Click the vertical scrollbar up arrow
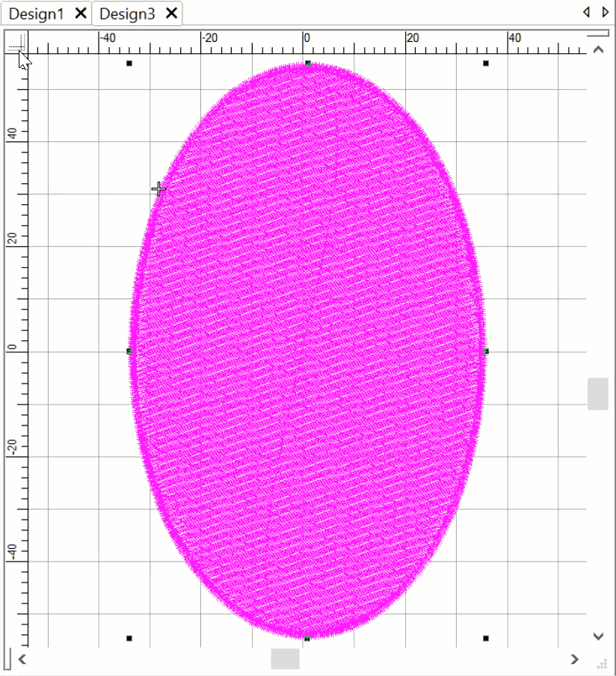 [x=597, y=50]
